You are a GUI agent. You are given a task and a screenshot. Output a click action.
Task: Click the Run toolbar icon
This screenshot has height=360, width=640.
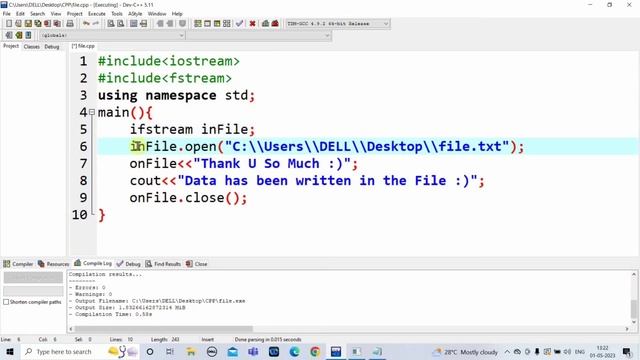coord(207,24)
